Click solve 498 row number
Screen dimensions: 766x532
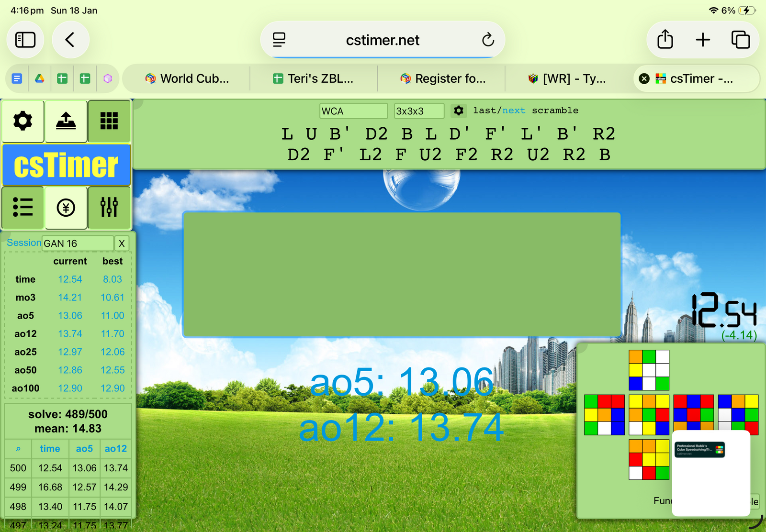18,506
